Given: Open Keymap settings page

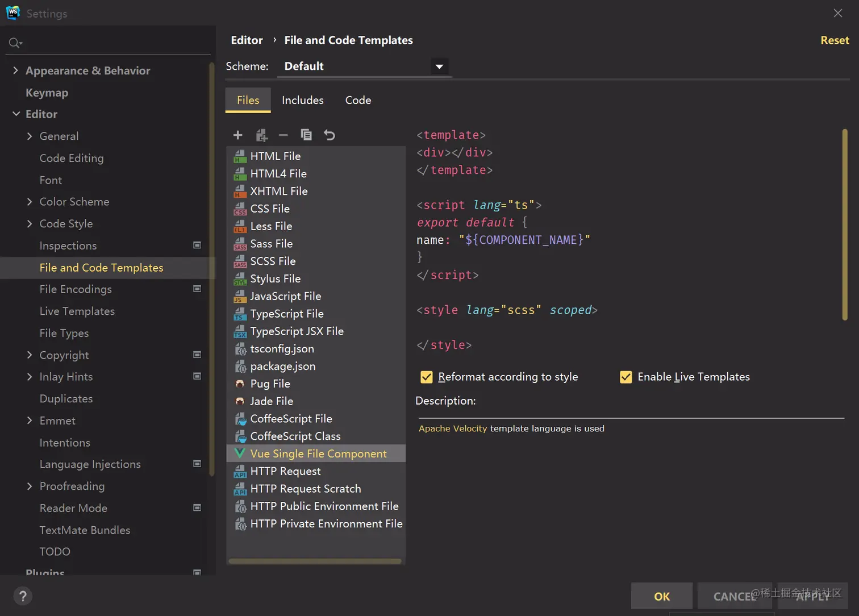Looking at the screenshot, I should pyautogui.click(x=47, y=93).
